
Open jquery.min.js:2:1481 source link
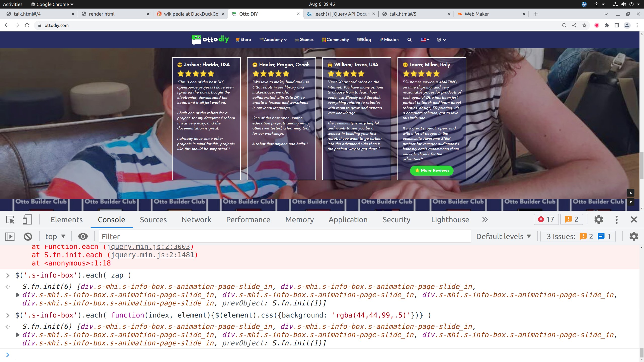click(x=153, y=255)
